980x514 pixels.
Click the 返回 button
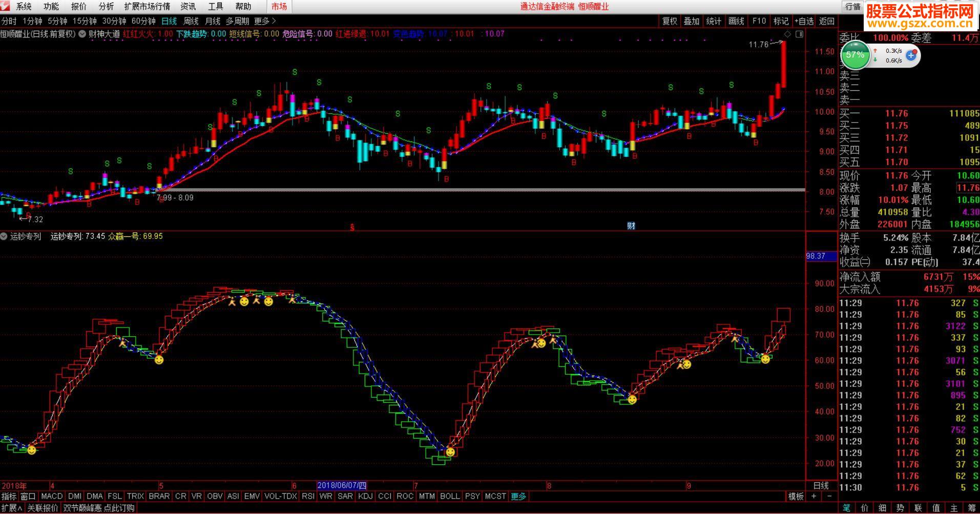pyautogui.click(x=826, y=21)
